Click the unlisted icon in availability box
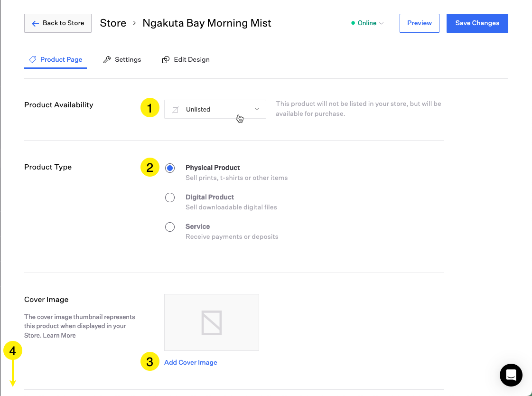532x396 pixels. point(175,110)
